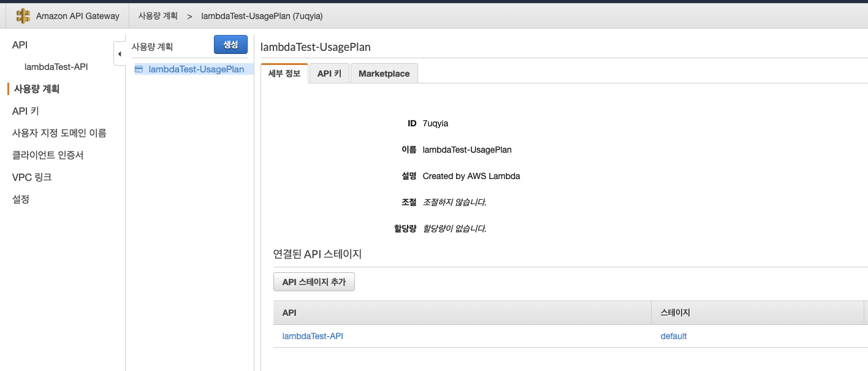The width and height of the screenshot is (868, 371).
Task: Click the 조절하지 않습니다 throttle value
Action: 454,202
